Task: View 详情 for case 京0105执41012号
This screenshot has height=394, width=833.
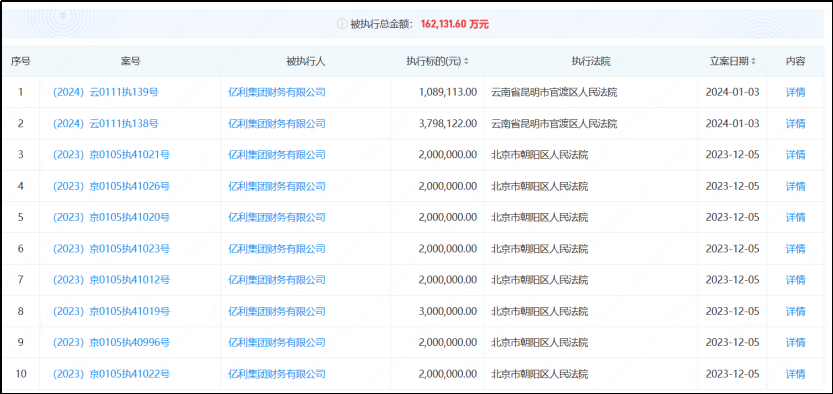Action: (x=795, y=280)
